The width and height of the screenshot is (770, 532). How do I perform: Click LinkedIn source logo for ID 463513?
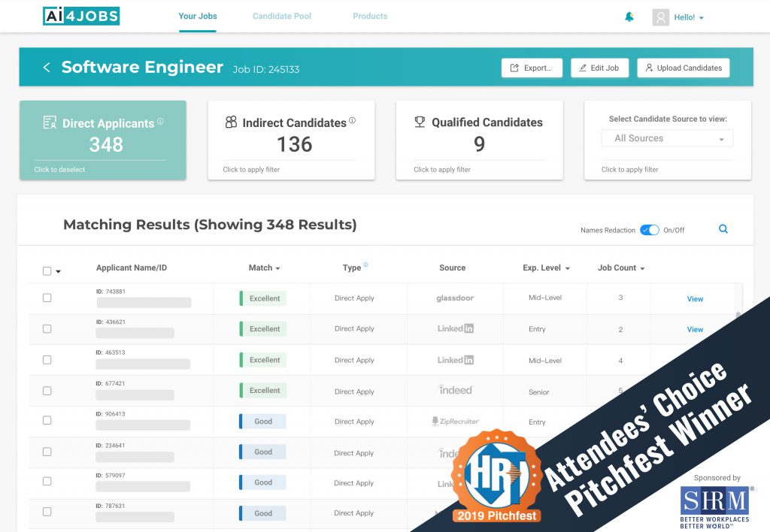455,360
